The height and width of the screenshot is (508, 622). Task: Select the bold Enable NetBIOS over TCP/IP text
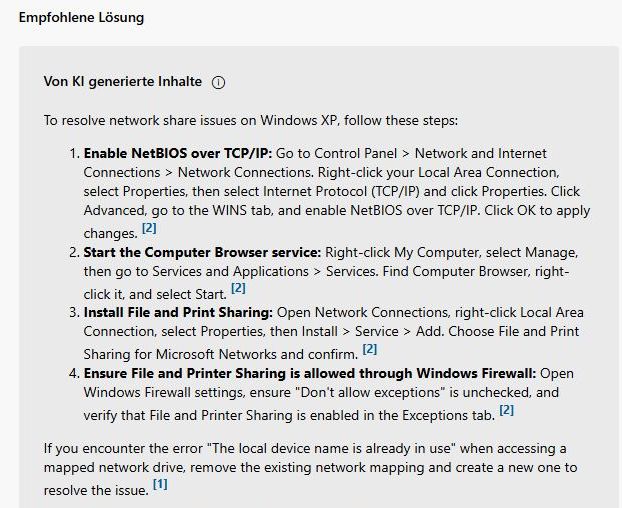pos(178,153)
